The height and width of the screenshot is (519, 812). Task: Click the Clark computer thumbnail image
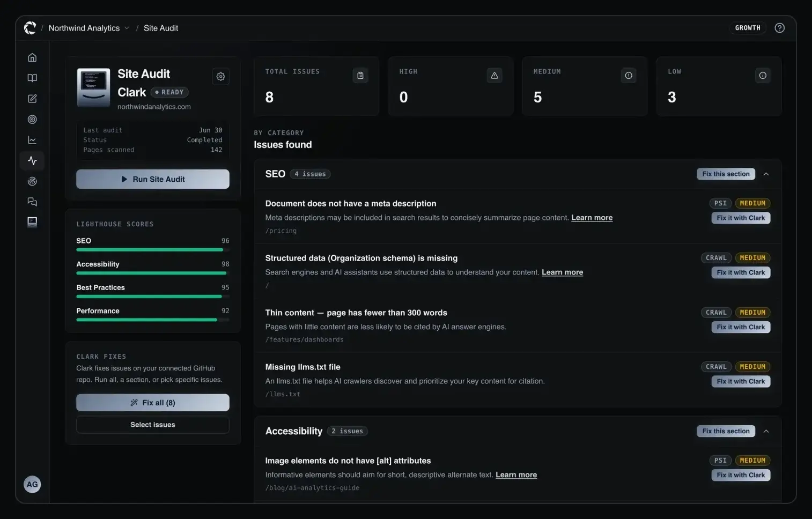93,87
